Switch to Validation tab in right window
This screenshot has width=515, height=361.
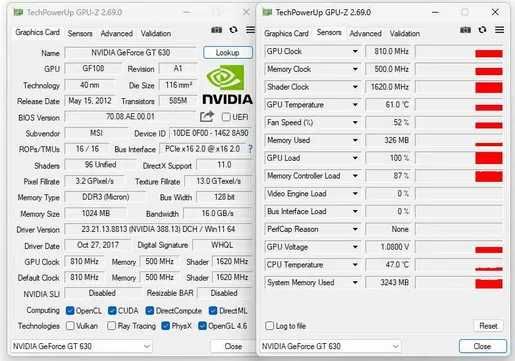[405, 34]
